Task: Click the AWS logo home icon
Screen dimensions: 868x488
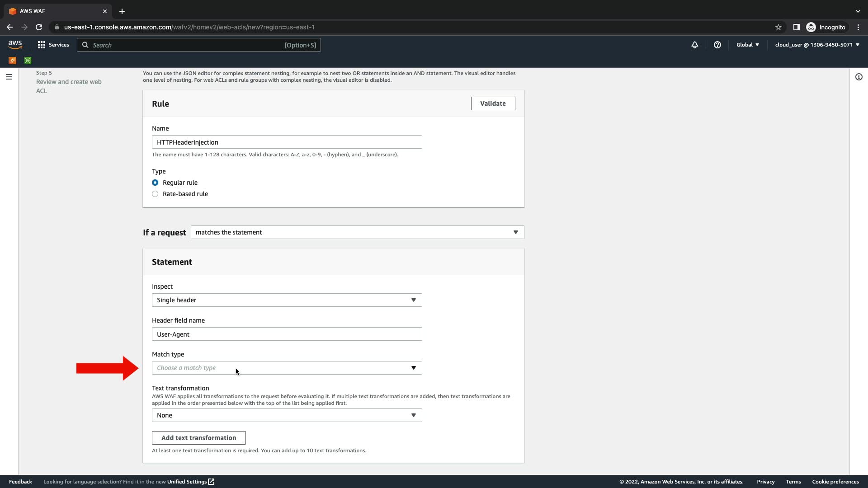Action: (x=15, y=44)
